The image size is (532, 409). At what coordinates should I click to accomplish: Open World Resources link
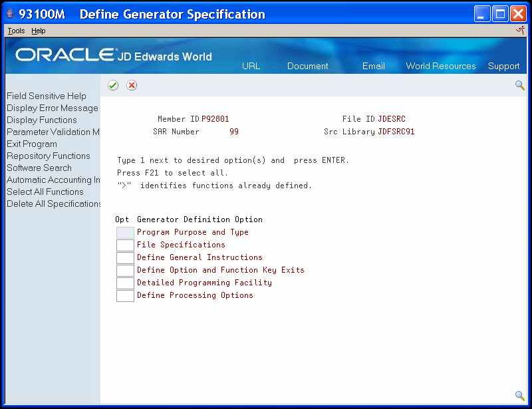tap(441, 66)
